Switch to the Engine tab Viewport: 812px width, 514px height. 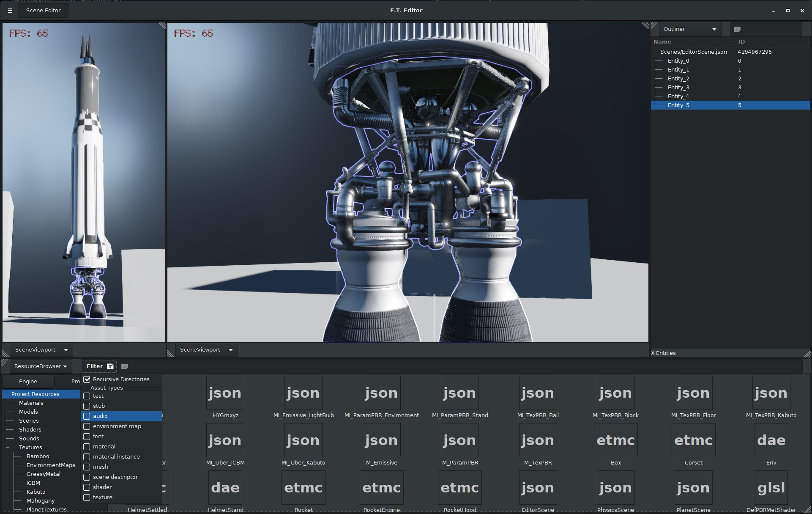coord(28,381)
